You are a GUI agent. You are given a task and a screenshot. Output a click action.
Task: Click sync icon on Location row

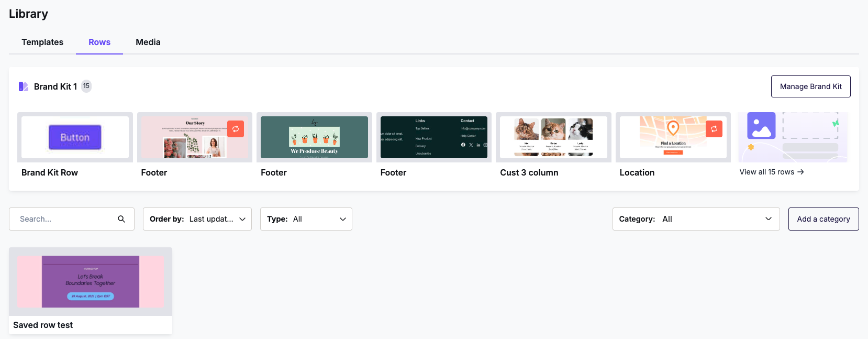[714, 129]
